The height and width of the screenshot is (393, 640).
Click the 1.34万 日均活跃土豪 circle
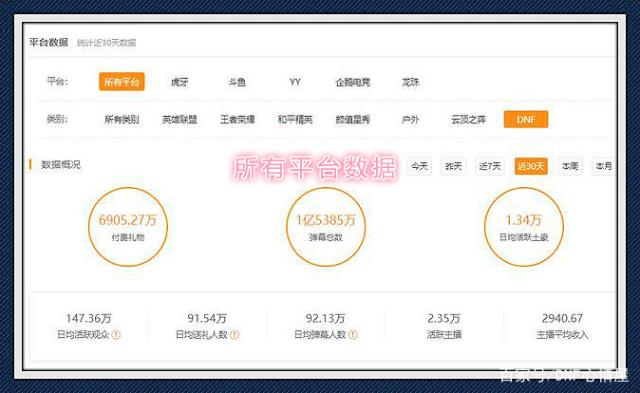tap(524, 227)
